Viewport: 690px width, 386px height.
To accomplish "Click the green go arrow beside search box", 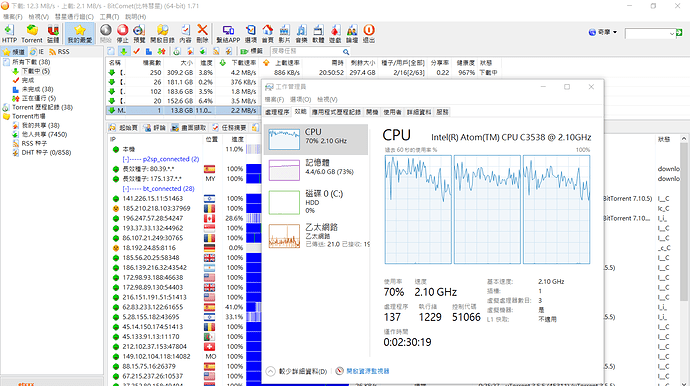I will [679, 33].
